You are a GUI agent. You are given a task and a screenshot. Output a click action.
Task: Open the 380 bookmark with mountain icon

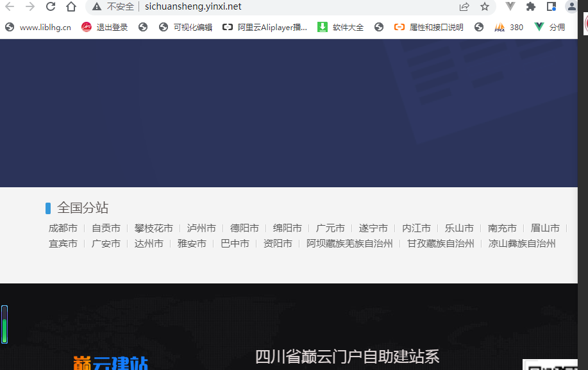pyautogui.click(x=508, y=27)
